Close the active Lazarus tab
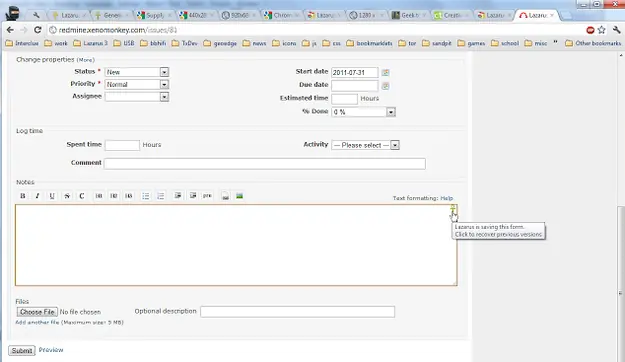 552,15
